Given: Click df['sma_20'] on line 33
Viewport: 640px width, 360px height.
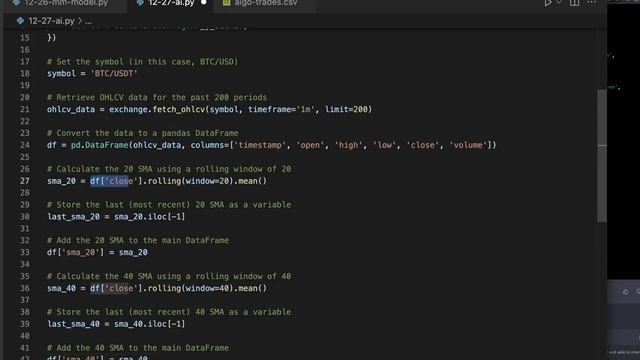Looking at the screenshot, I should (x=76, y=252).
